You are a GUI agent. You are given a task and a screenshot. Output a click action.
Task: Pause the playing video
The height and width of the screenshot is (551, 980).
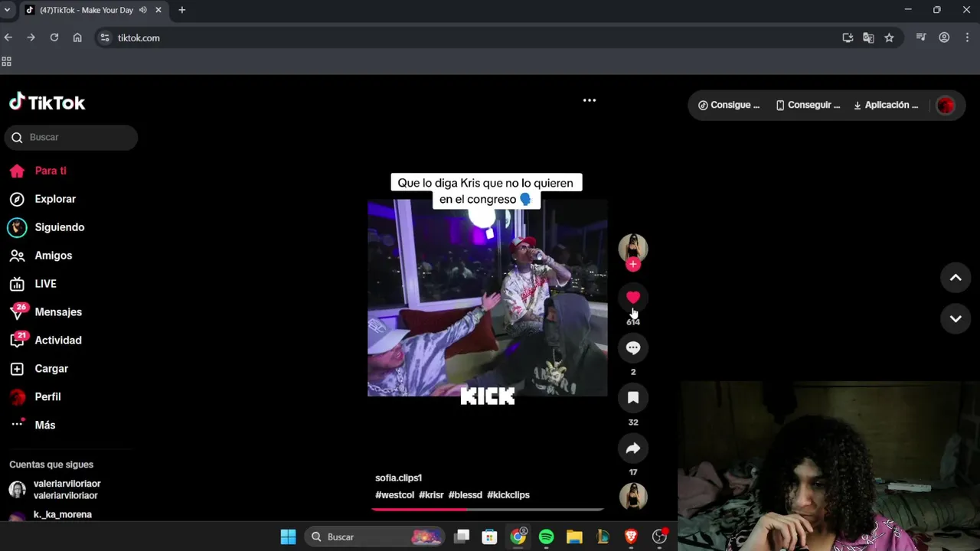(x=488, y=298)
